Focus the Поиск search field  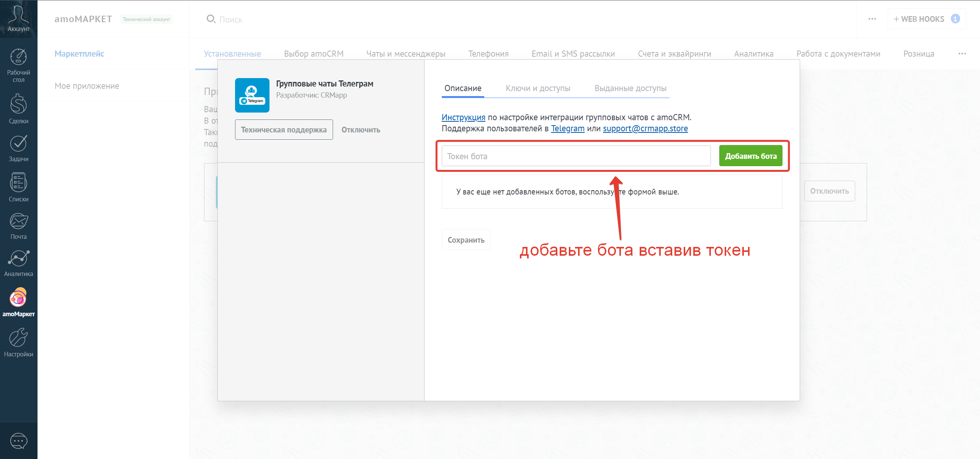pos(231,20)
